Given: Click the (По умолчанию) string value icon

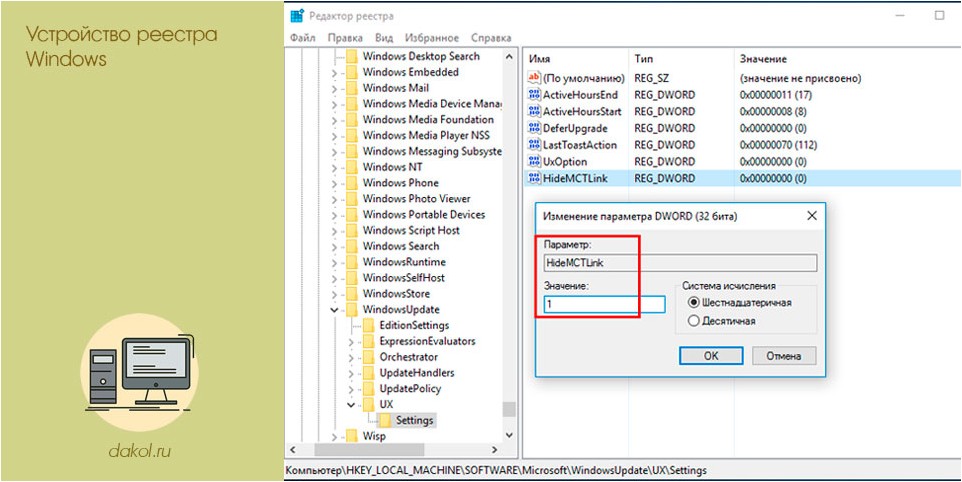Looking at the screenshot, I should [534, 78].
